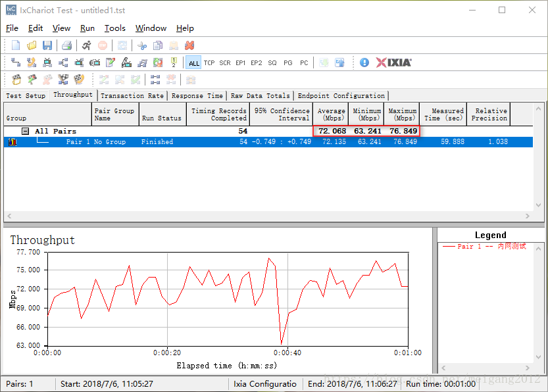Click the Legend panel scroll right arrow
Screen dimensions: 548x392
tap(528, 368)
